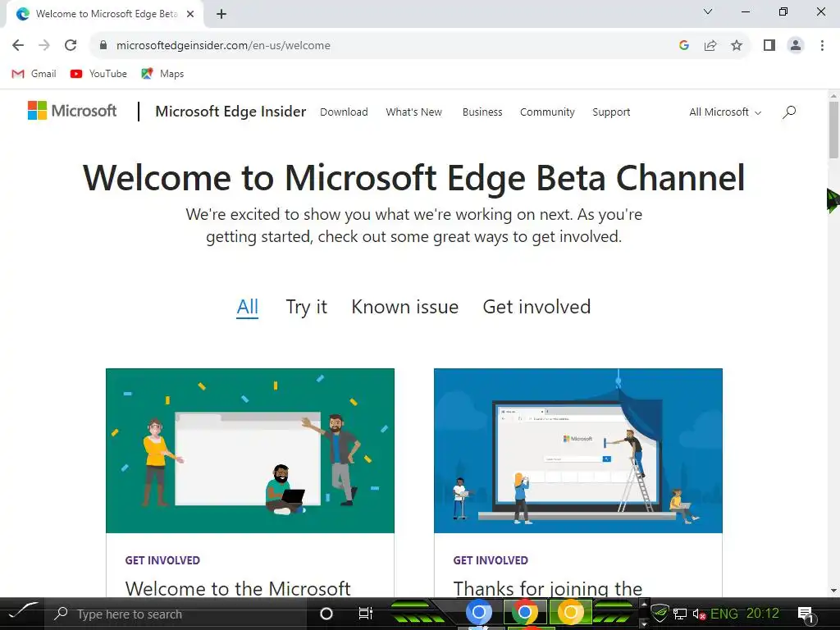Select the Get involved filter tab
840x630 pixels.
[536, 307]
